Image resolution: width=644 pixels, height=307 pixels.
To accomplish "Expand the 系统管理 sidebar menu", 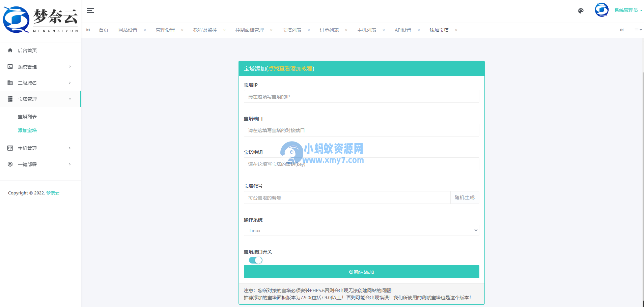I will pos(70,66).
